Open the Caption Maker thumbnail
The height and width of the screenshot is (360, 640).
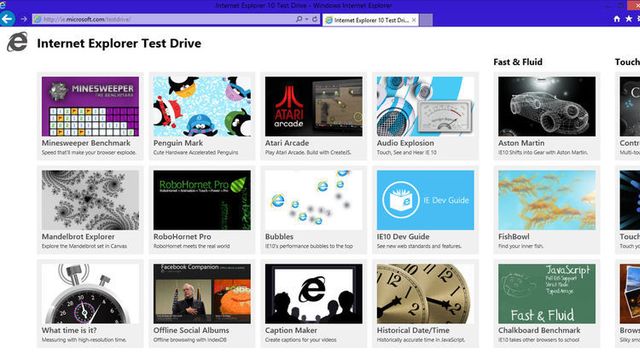313,293
